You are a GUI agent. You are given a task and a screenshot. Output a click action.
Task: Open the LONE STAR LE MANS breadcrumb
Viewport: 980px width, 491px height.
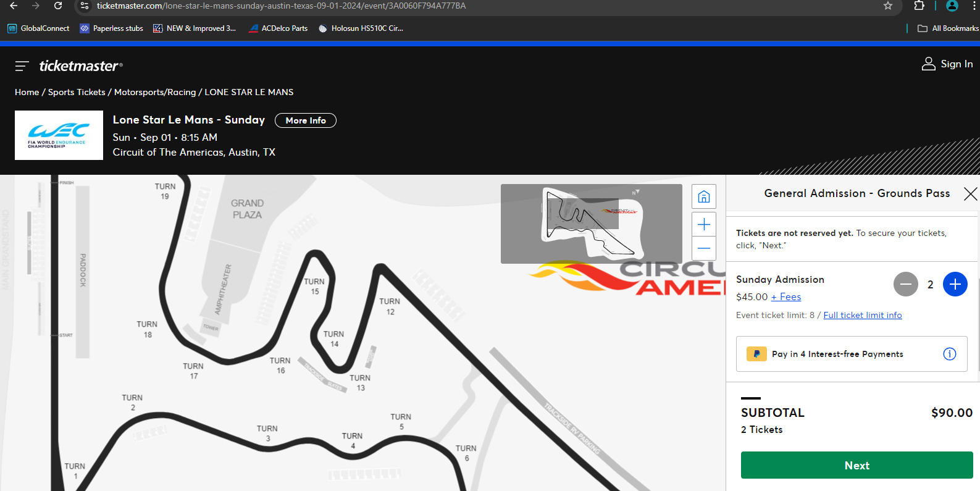[x=249, y=92]
